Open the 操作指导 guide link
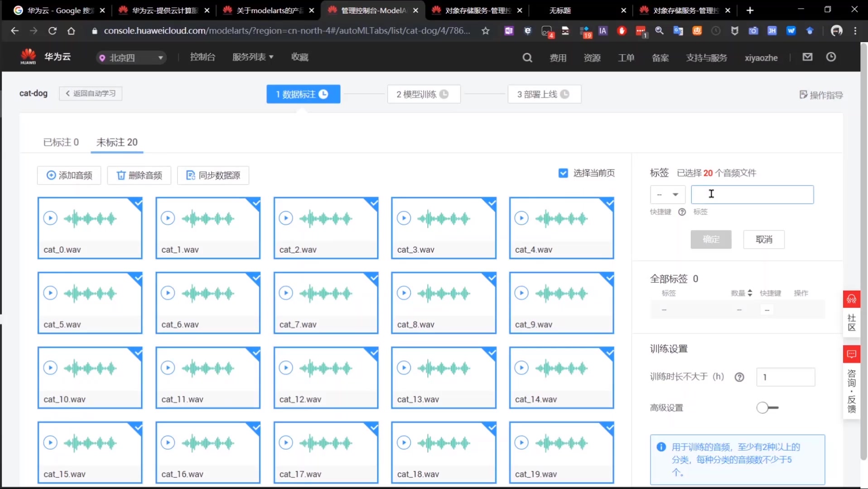This screenshot has width=868, height=489. (821, 95)
